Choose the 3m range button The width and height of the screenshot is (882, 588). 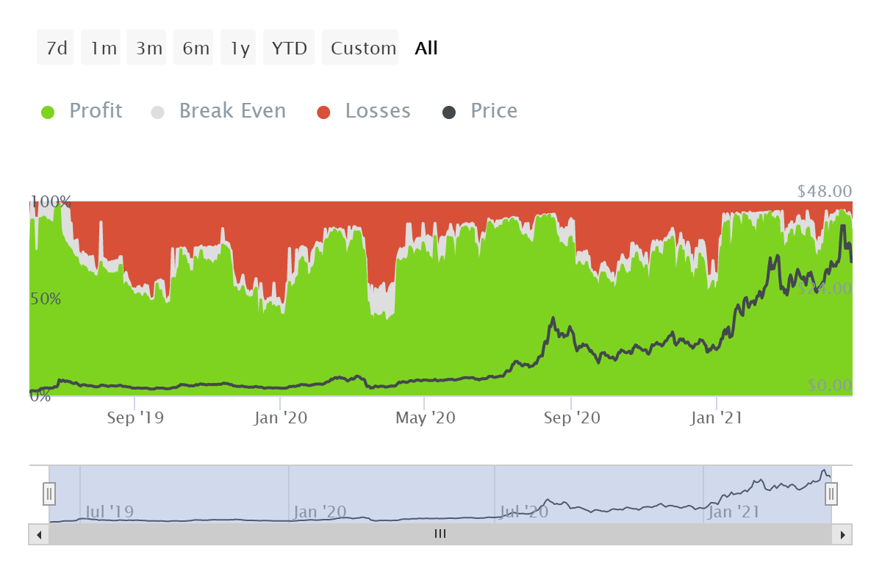pos(148,49)
